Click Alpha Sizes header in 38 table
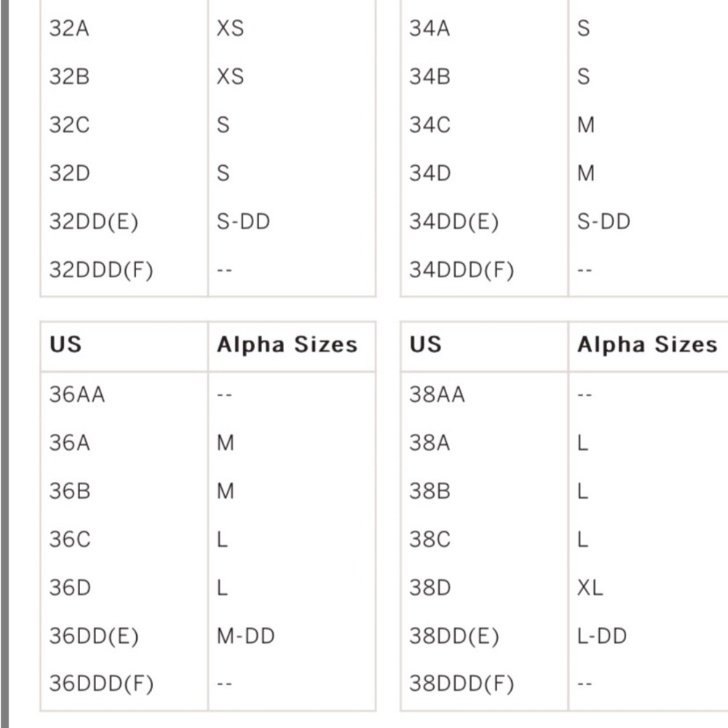728x728 pixels. point(647,344)
